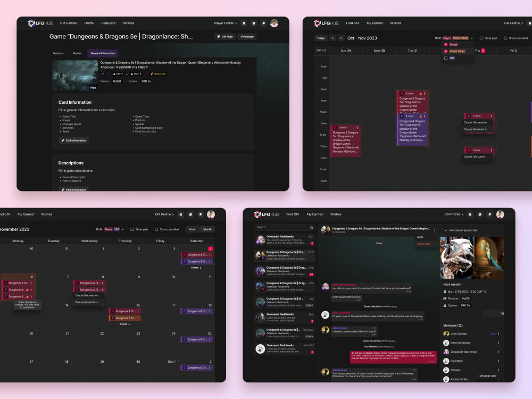Viewport: 532px width, 399px height.
Task: Toggle Show past checkbox in month calendar
Action: point(132,229)
